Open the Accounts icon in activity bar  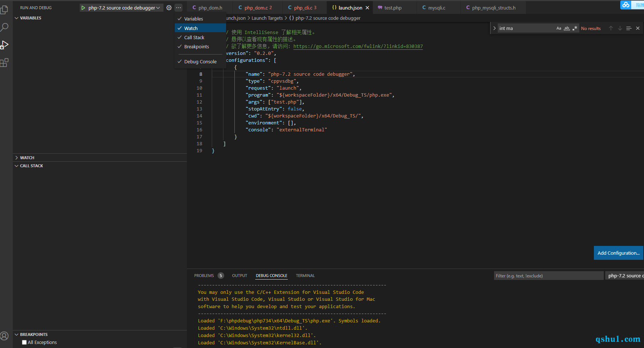pos(4,336)
